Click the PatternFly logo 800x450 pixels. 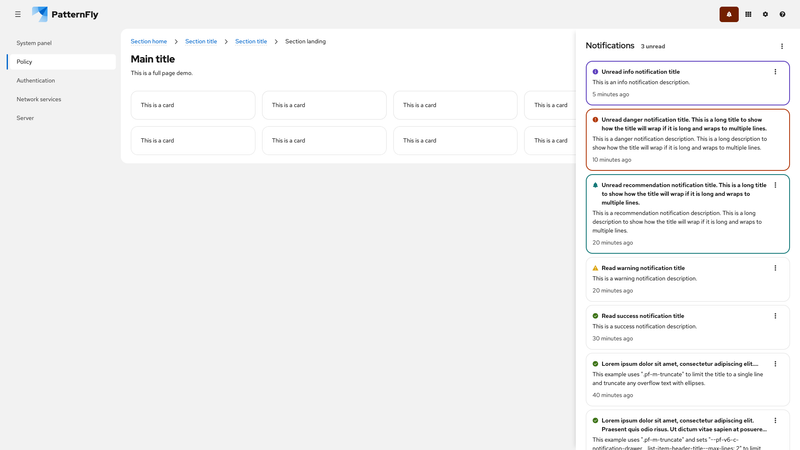[65, 14]
